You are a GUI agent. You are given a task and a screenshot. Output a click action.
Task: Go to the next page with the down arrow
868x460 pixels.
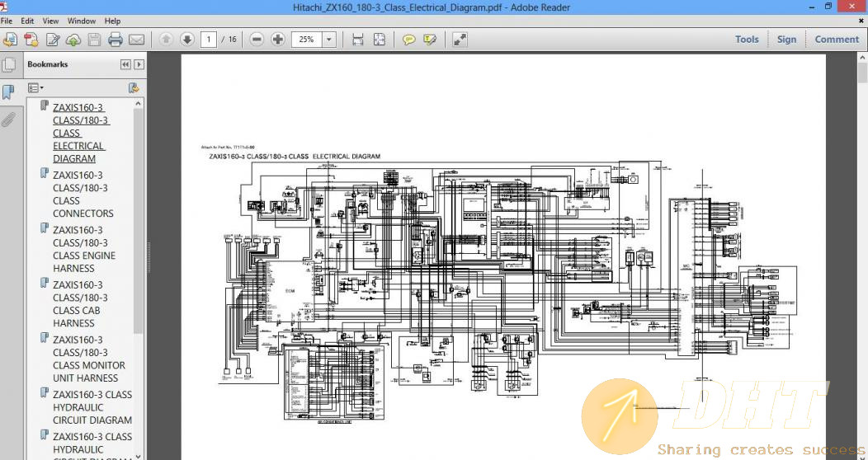pos(187,40)
